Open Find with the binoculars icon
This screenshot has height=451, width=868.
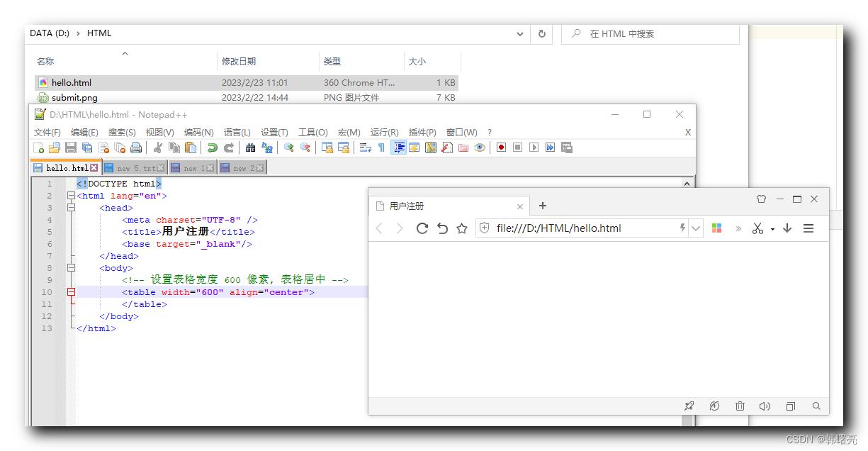coord(250,147)
